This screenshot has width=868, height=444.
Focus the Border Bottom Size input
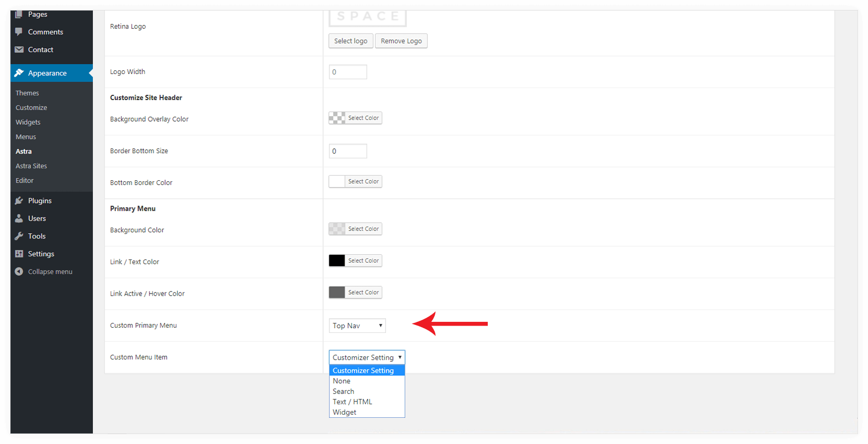(x=348, y=151)
